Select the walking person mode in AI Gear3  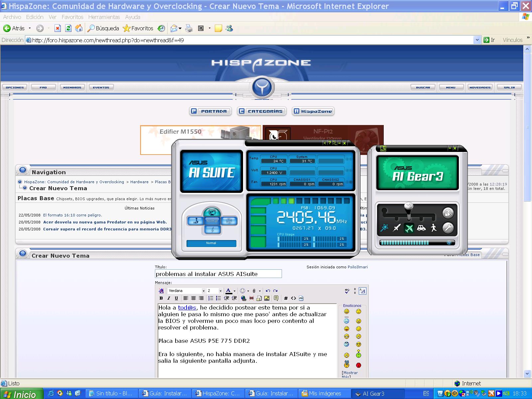pyautogui.click(x=434, y=228)
